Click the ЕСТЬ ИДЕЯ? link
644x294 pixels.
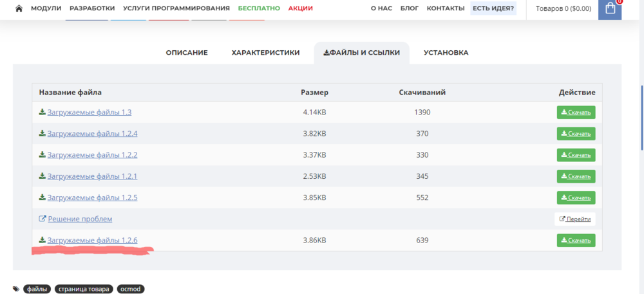point(493,8)
